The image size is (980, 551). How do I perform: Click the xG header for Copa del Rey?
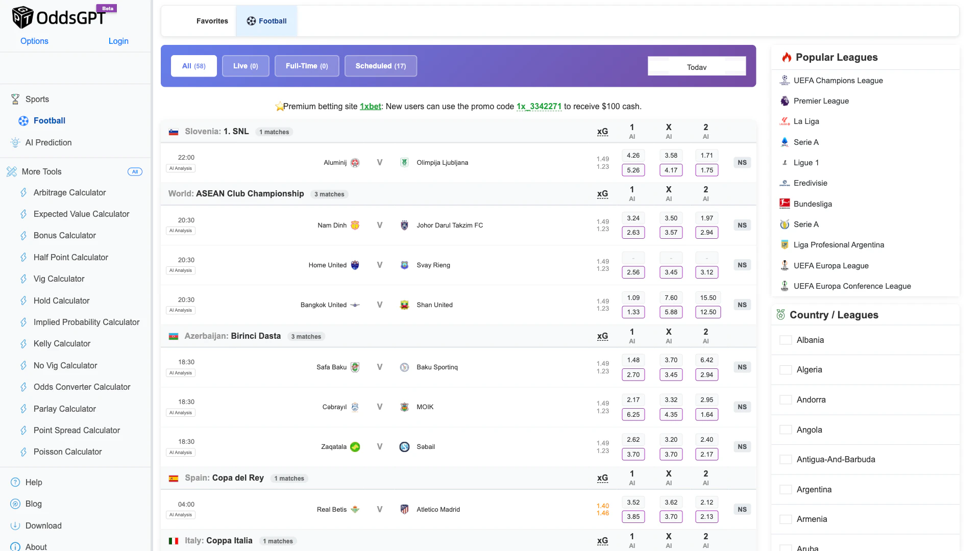602,478
